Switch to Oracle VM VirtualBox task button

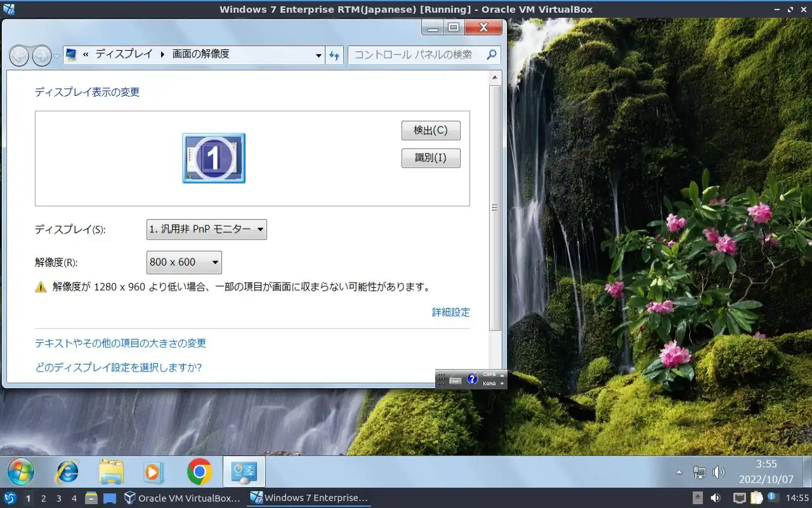click(x=182, y=498)
